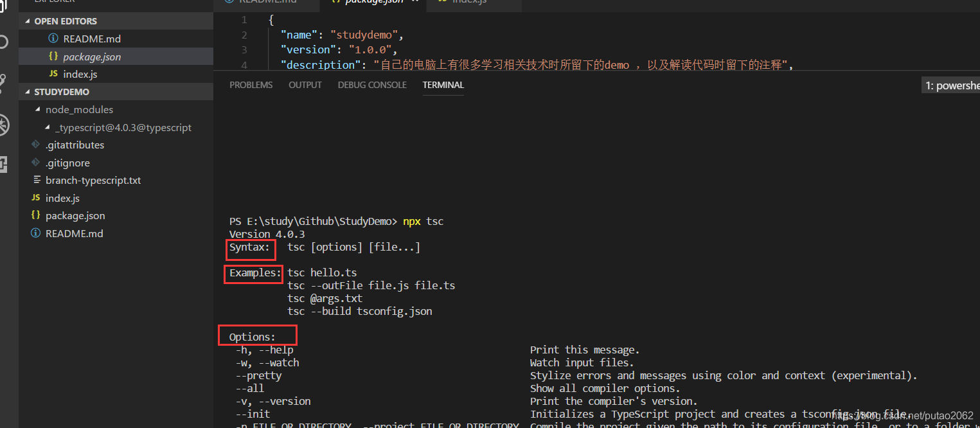The height and width of the screenshot is (428, 980).
Task: Open the Debug view in activity bar
Action: [x=4, y=125]
